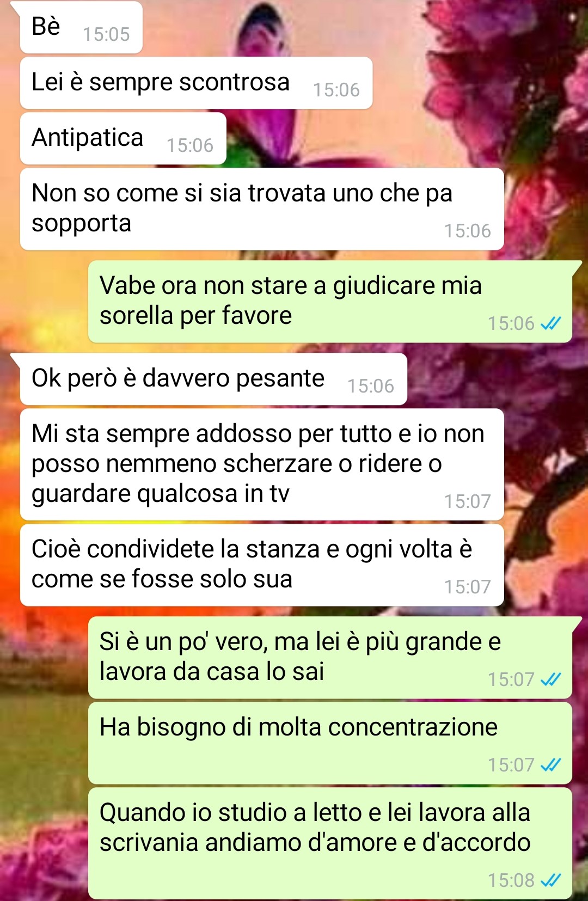
Task: Select the 'Vabe ora non stare a giudicare' message
Action: pos(330,302)
